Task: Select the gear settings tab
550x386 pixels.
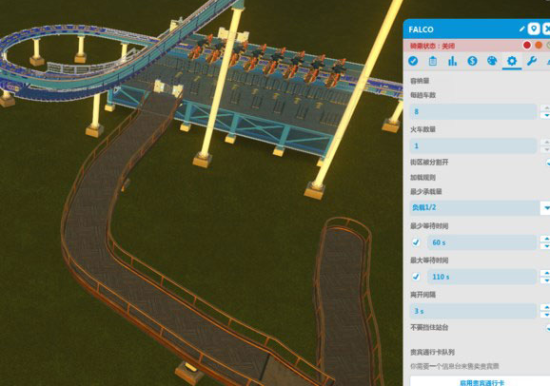Action: (x=512, y=61)
